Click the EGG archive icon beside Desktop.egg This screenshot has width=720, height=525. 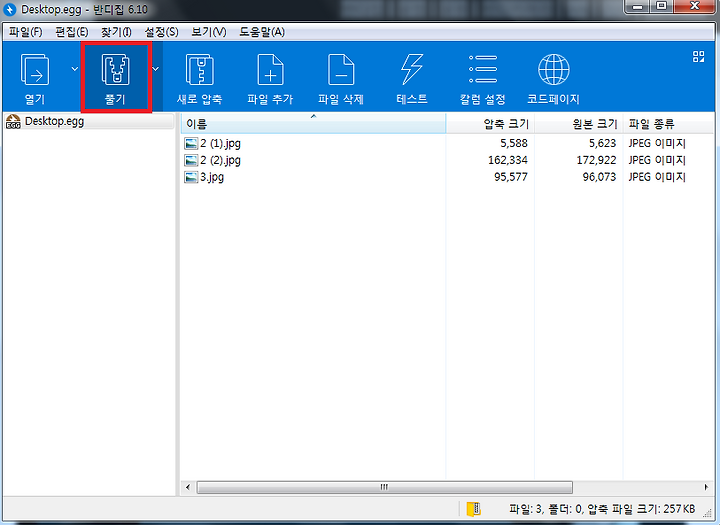[13, 122]
